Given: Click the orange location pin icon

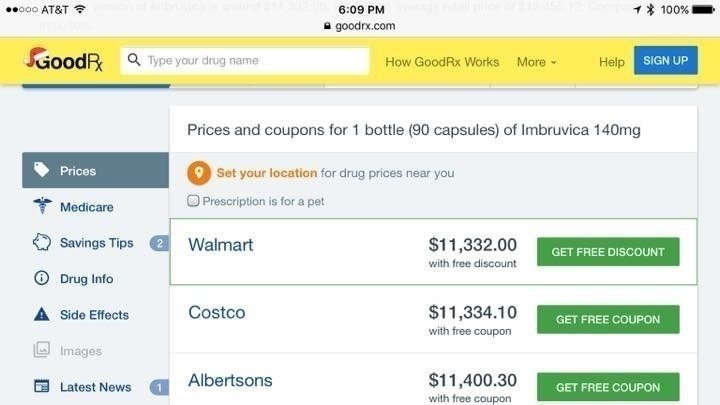Looking at the screenshot, I should click(x=199, y=173).
